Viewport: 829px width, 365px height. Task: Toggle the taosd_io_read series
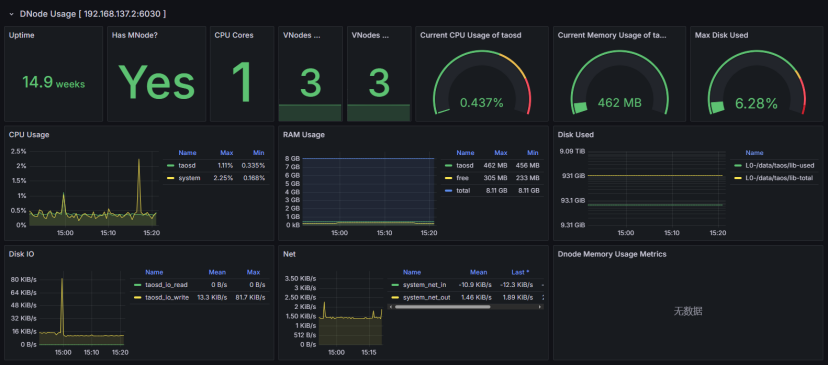point(166,285)
